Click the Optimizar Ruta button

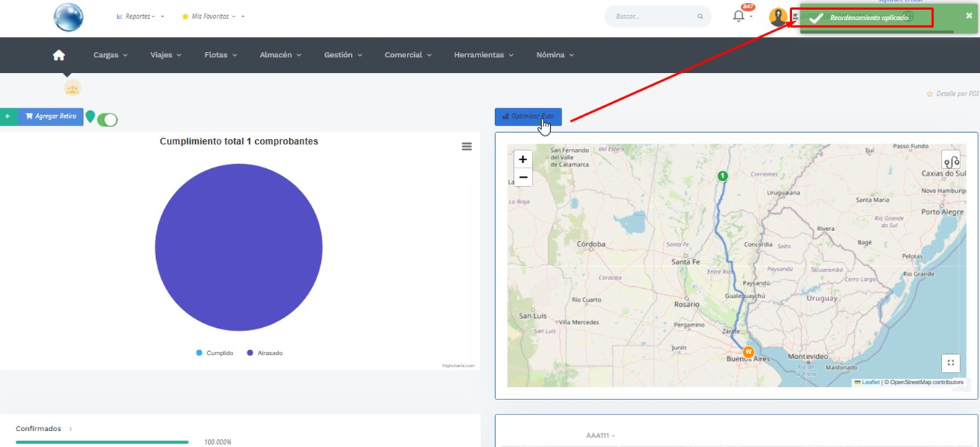pyautogui.click(x=528, y=116)
